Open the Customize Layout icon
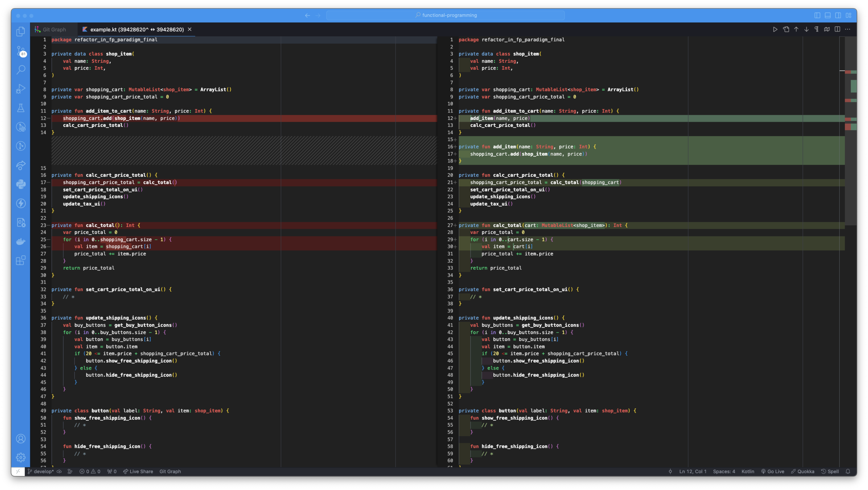Screen dimensions: 868x490 coord(849,15)
